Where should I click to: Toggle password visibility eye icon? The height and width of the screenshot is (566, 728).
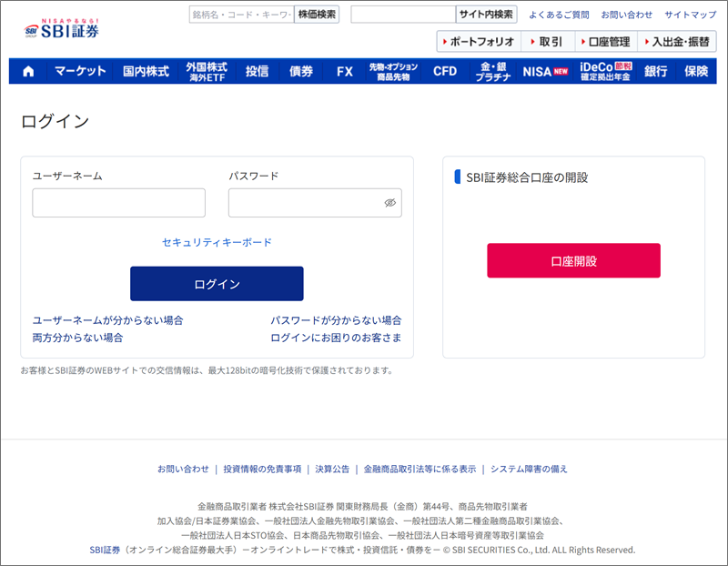(390, 202)
